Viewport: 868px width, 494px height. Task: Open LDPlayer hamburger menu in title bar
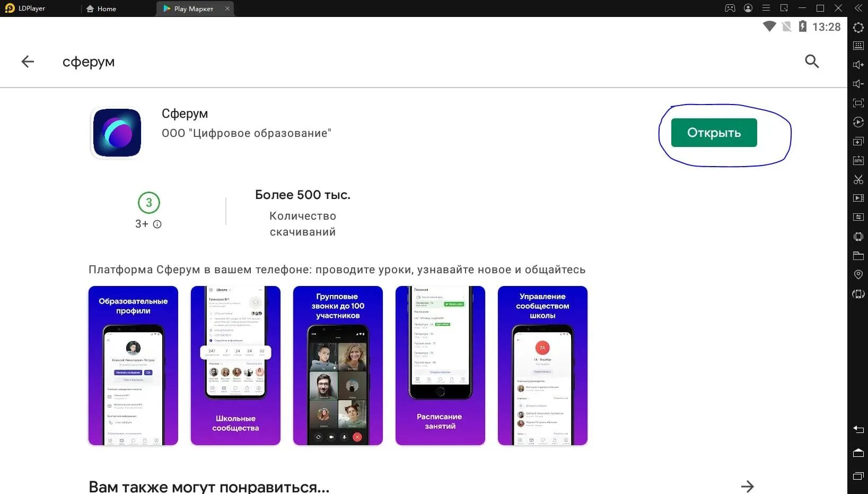click(x=766, y=8)
